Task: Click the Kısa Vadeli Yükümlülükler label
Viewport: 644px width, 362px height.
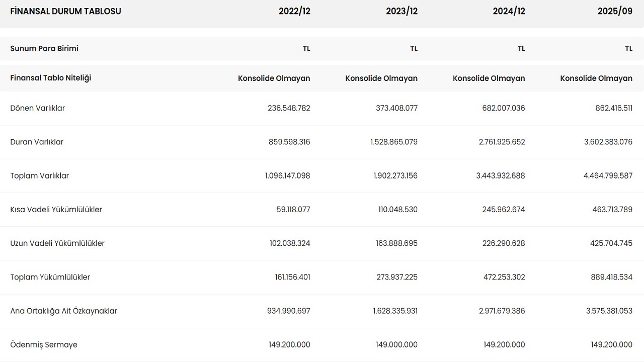Action: pyautogui.click(x=56, y=209)
